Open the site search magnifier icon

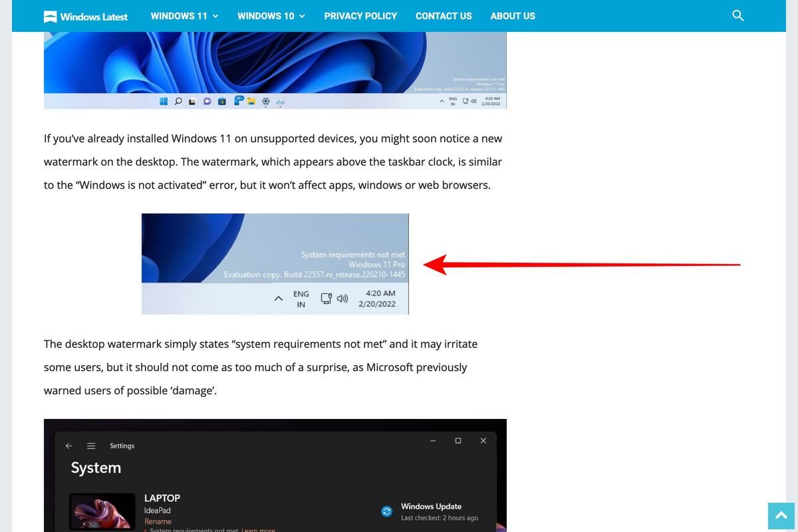737,15
